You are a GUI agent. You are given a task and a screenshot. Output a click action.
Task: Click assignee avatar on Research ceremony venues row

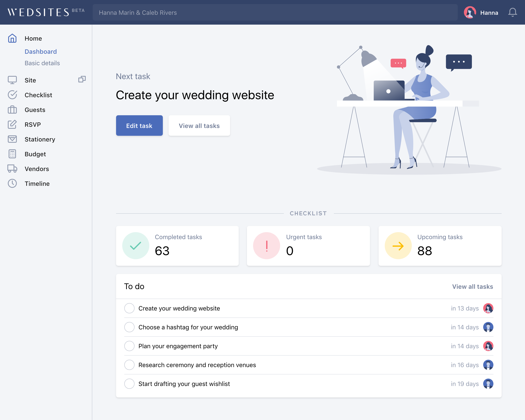[488, 365]
